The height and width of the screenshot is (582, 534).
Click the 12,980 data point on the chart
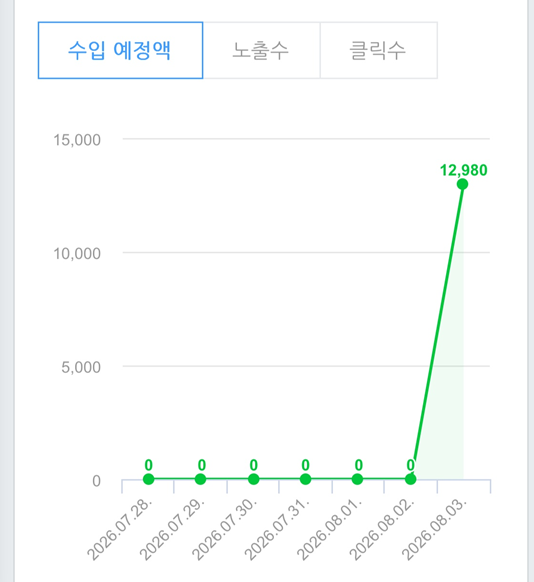[462, 184]
